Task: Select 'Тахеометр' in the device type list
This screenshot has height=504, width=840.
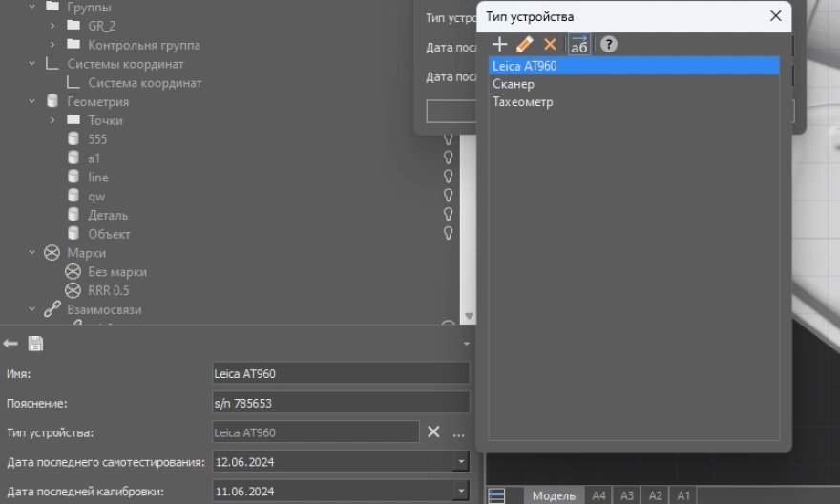Action: click(x=522, y=102)
